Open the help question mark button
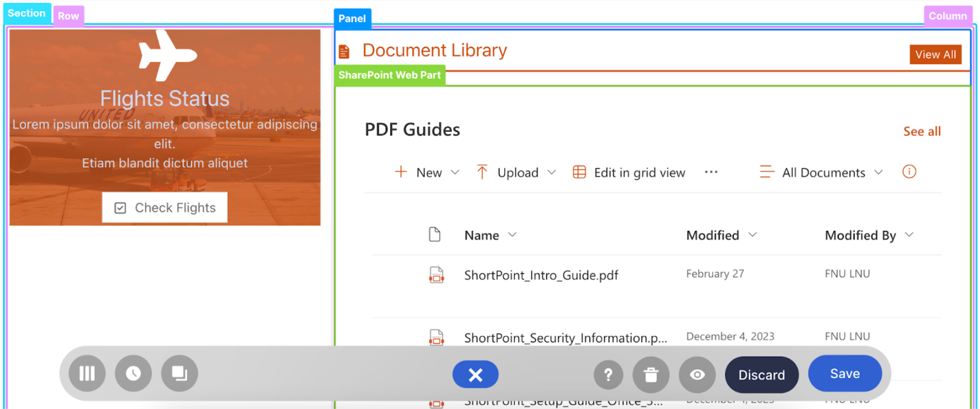The width and height of the screenshot is (980, 409). pyautogui.click(x=608, y=375)
